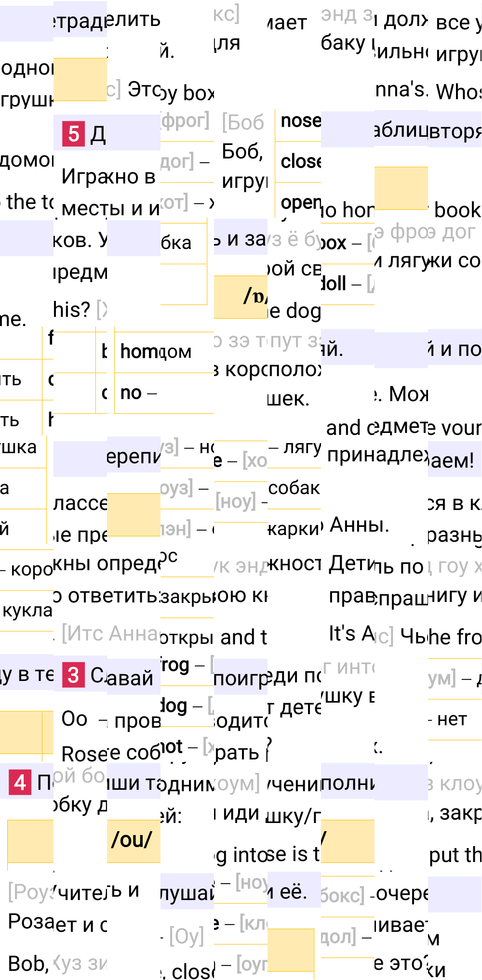Click the English name 'Bob,' text
The image size is (482, 980).
(x=28, y=964)
